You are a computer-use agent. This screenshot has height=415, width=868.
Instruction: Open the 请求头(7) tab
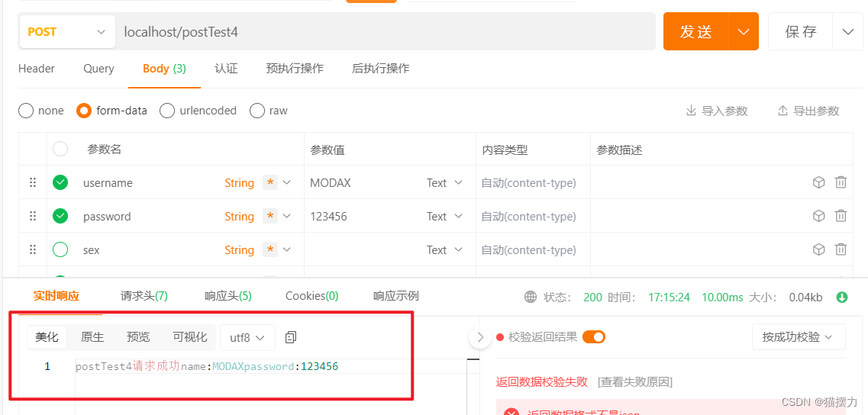click(144, 296)
